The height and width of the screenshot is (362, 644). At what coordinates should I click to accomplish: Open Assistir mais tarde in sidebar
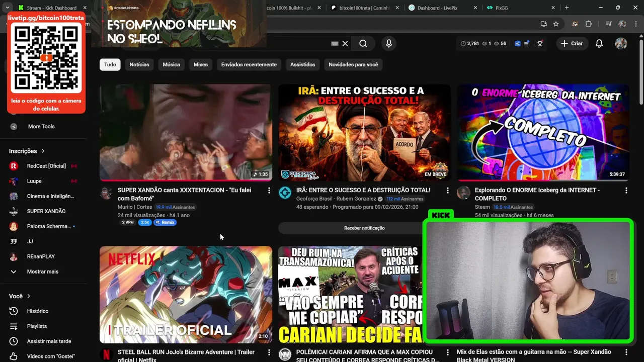[x=49, y=341]
